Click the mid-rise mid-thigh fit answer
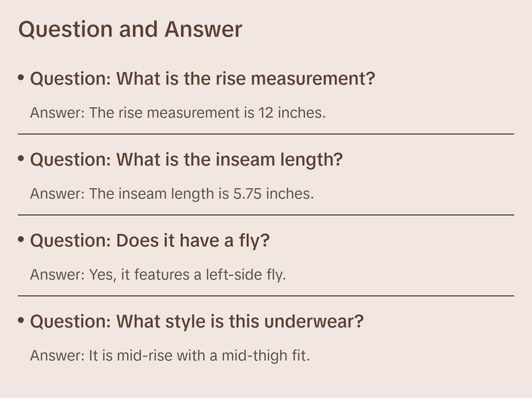This screenshot has height=398, width=532. click(x=170, y=355)
